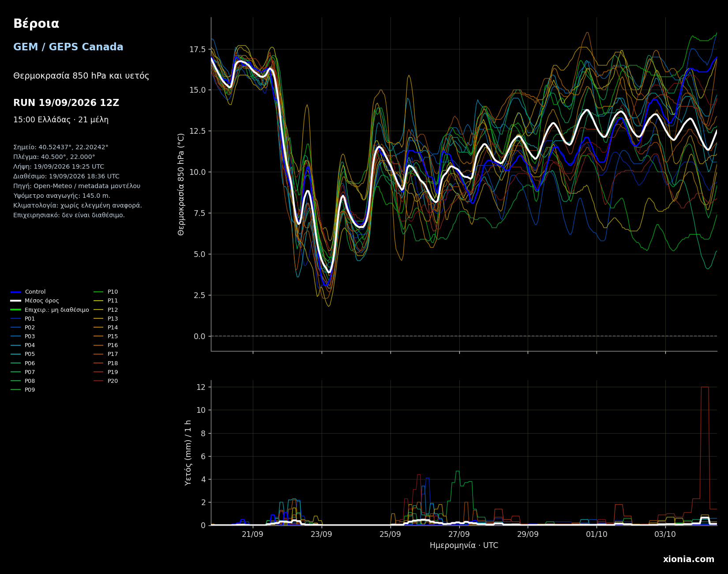Screen dimensions: 728x574
Task: Click the 01/10 date axis label
Action: [x=597, y=534]
